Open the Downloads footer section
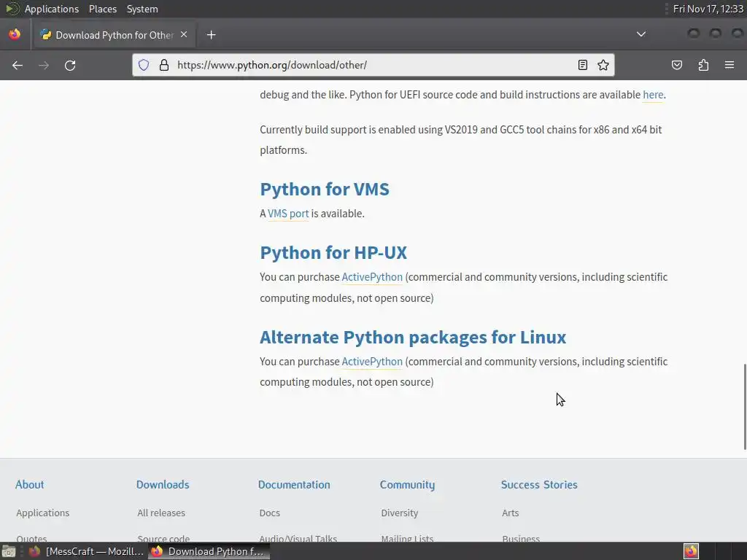This screenshot has width=747, height=560. pyautogui.click(x=163, y=485)
